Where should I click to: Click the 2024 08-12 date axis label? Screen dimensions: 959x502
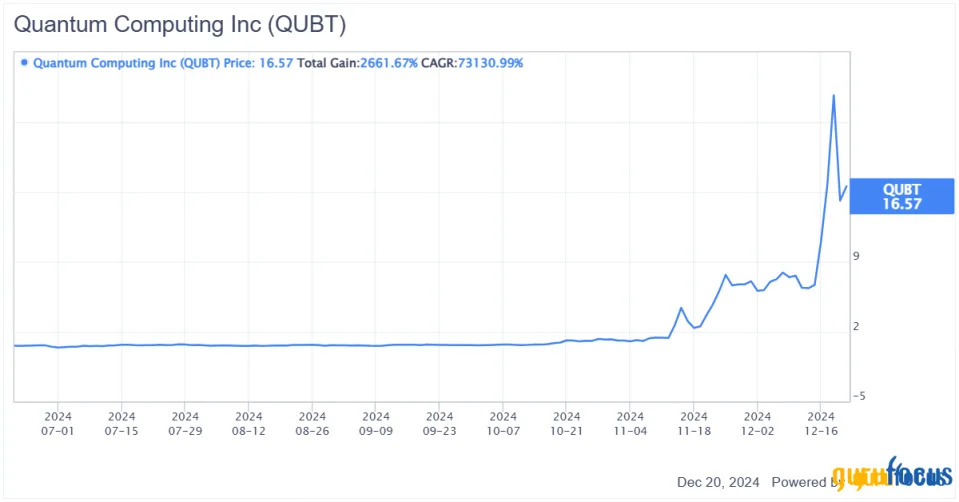[x=249, y=424]
